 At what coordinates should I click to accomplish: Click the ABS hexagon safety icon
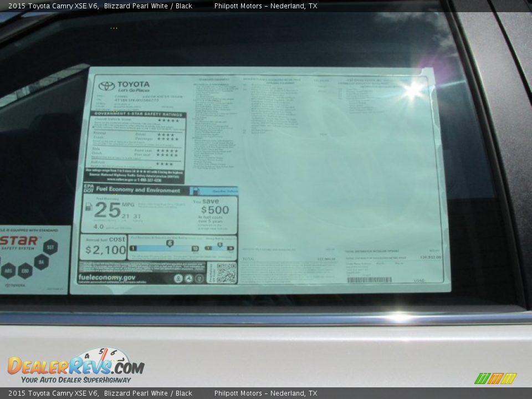8,270
